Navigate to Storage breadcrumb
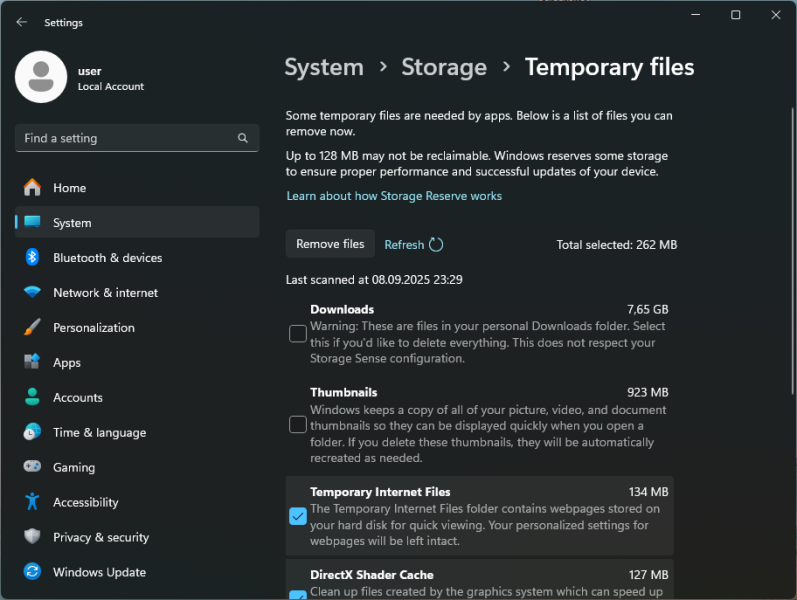The image size is (797, 600). 444,67
